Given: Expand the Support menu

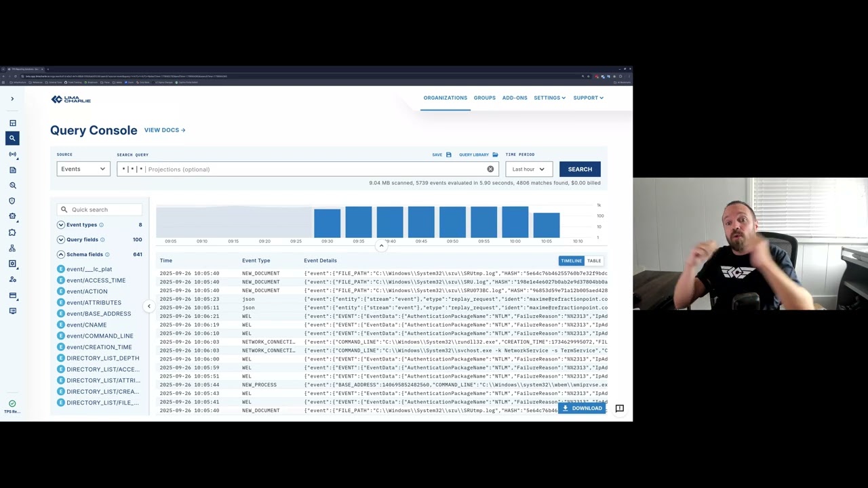Looking at the screenshot, I should tap(588, 98).
